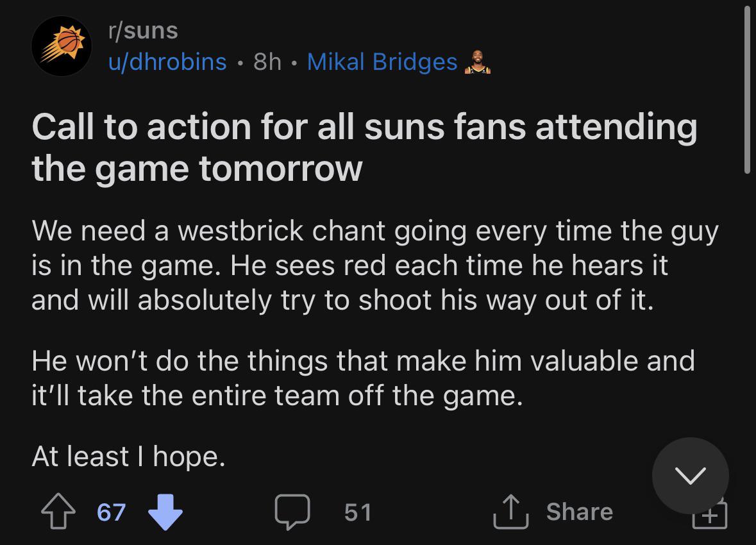Click the scrollbar on the right edge

click(x=747, y=90)
